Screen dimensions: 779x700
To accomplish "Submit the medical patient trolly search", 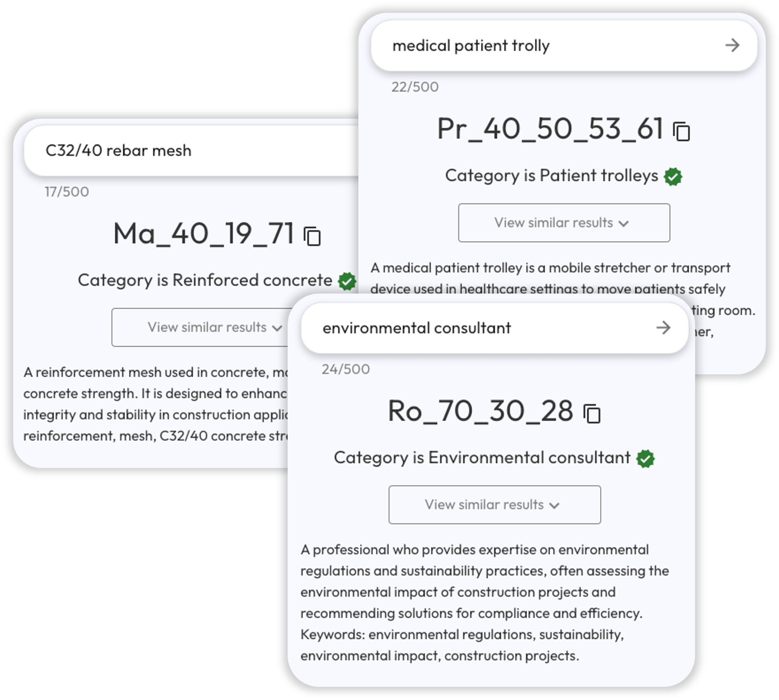I will [x=732, y=46].
